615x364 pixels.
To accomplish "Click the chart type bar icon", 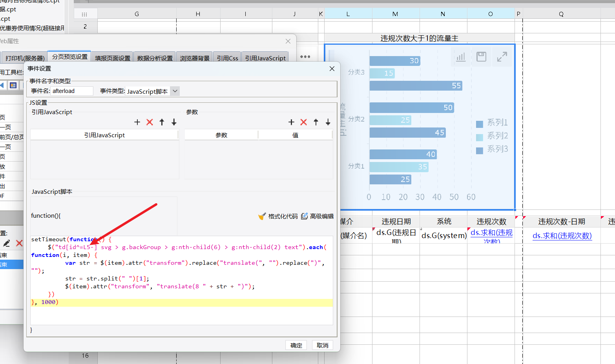I will point(461,57).
